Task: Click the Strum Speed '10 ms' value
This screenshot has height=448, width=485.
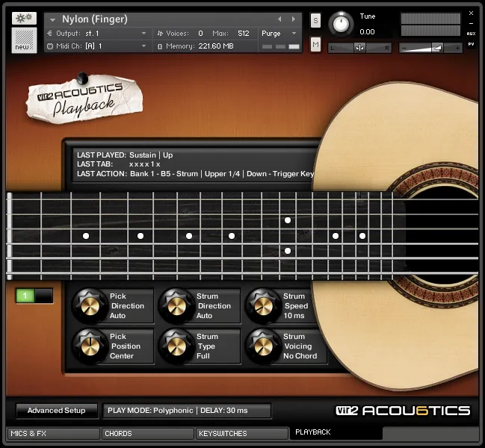Action: click(x=294, y=316)
